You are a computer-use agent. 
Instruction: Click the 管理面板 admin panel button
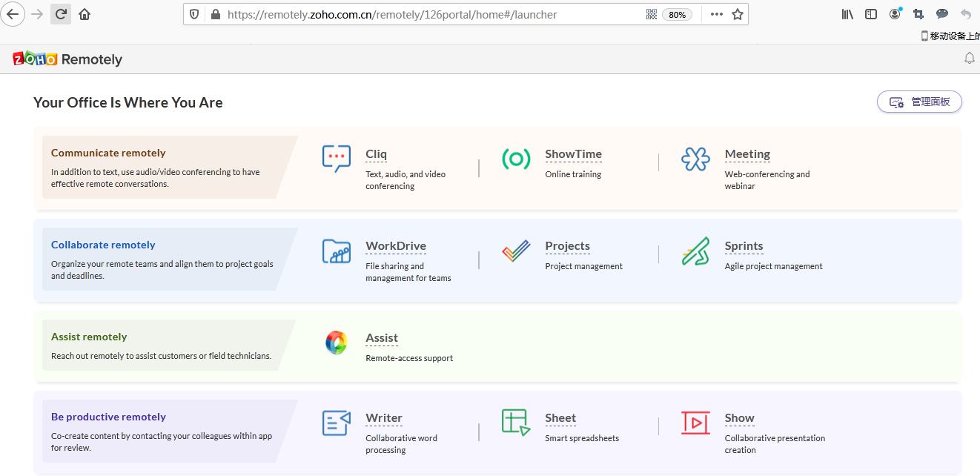click(919, 102)
